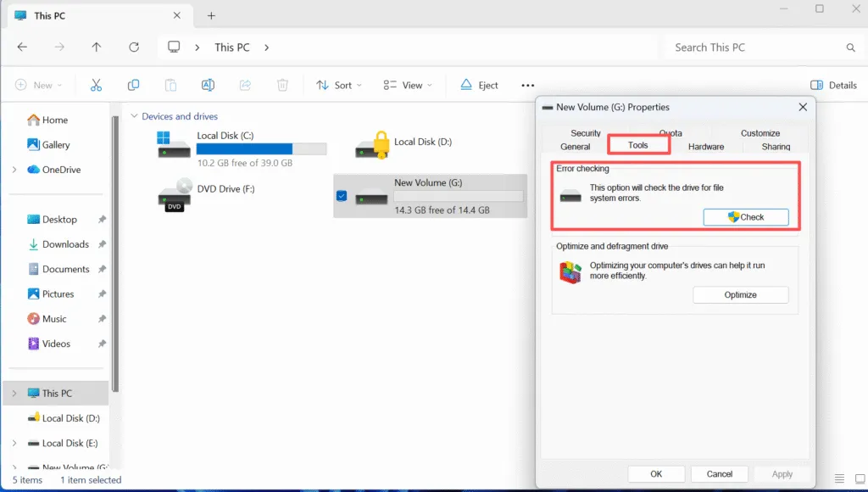Viewport: 868px width, 492px height.
Task: Open the See more ellipsis menu
Action: click(527, 85)
